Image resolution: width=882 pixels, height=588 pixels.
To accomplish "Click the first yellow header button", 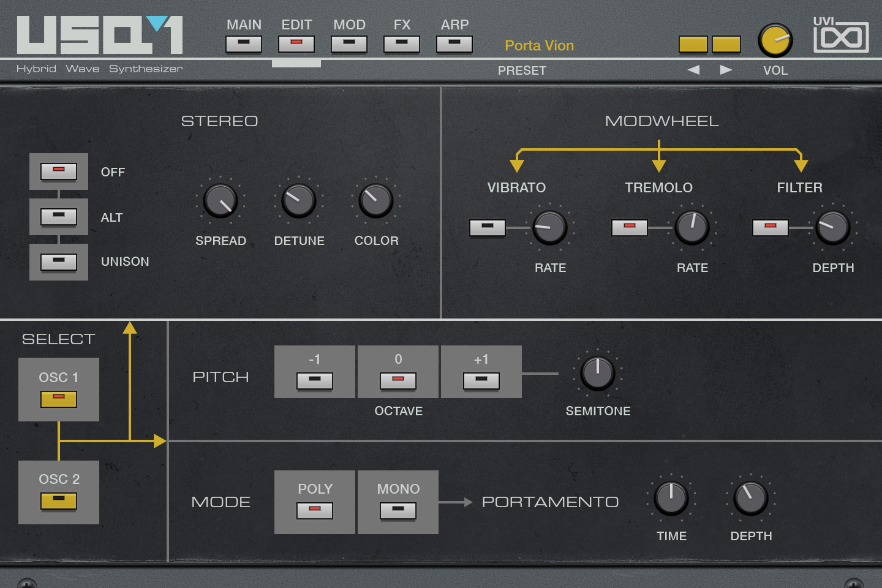I will click(693, 44).
